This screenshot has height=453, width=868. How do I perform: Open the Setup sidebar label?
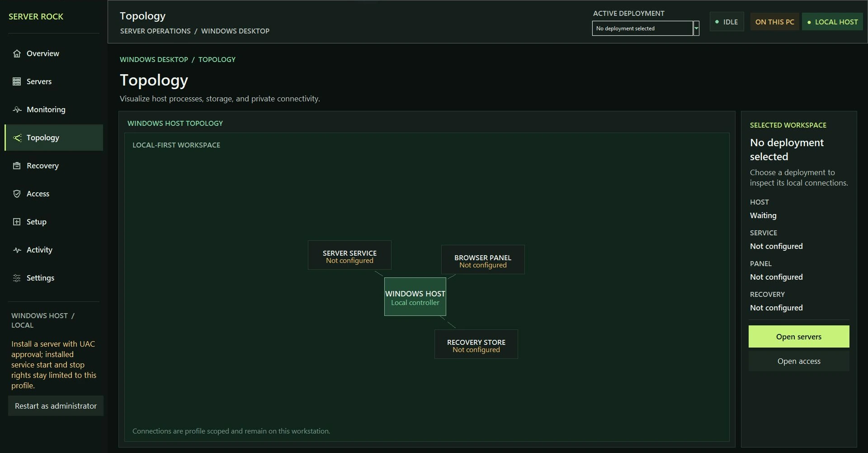[37, 222]
